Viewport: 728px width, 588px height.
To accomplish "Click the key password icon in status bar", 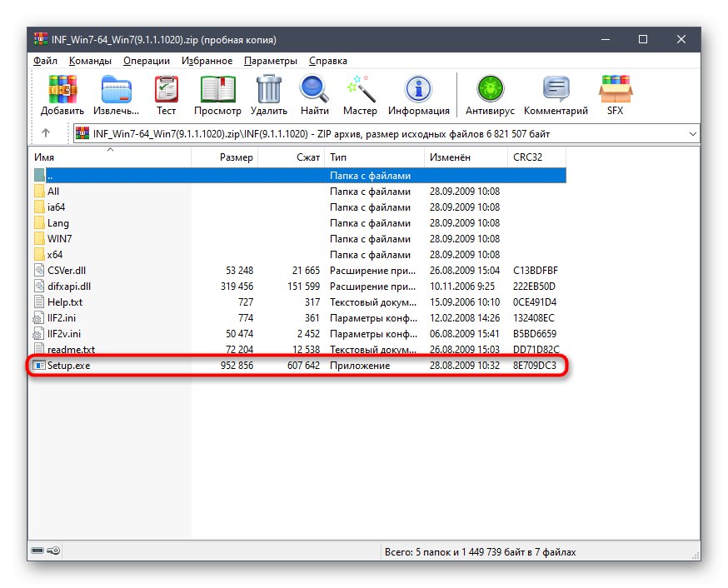I will point(53,551).
